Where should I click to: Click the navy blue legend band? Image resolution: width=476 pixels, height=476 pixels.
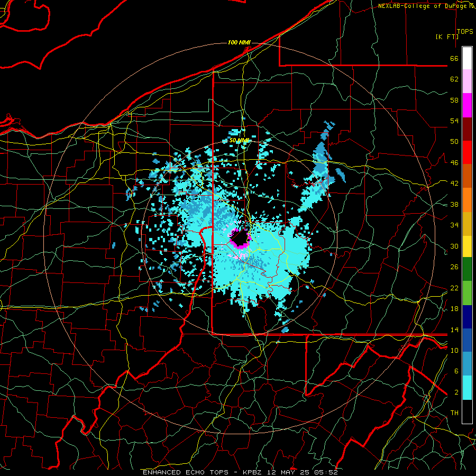pyautogui.click(x=467, y=317)
